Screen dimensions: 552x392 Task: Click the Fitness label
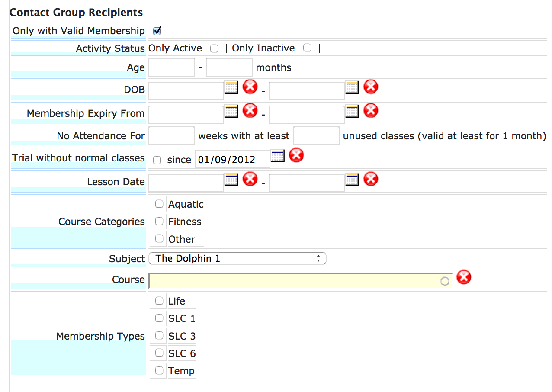tap(185, 222)
